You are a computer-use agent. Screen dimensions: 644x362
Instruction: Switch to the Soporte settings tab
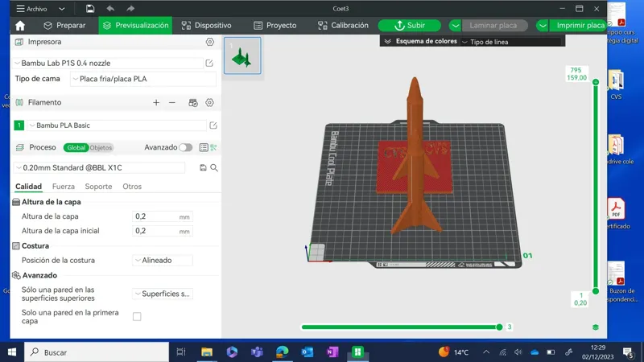coord(98,187)
